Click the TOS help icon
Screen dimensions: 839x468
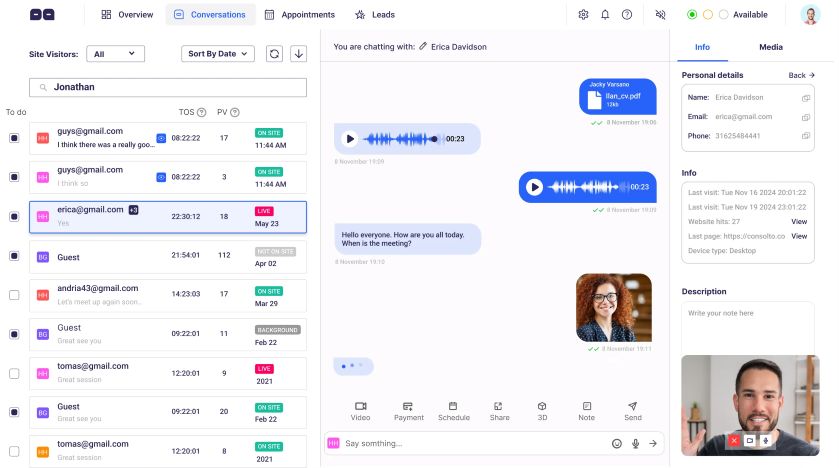202,112
